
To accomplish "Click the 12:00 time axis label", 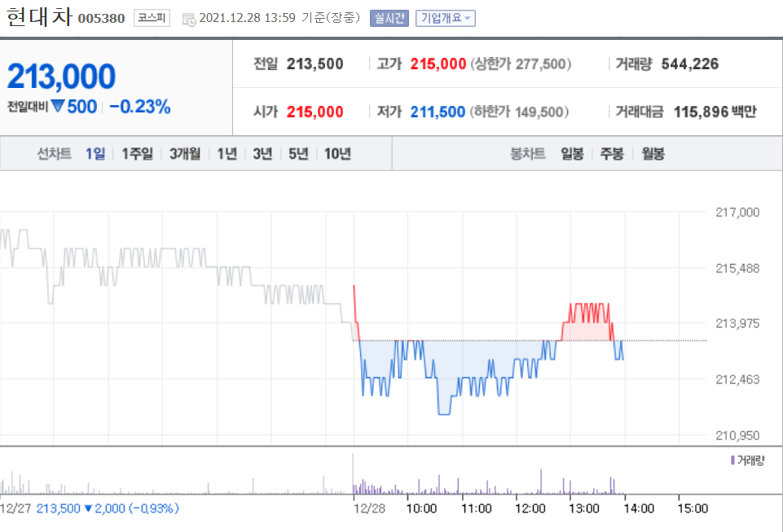I will 530,508.
